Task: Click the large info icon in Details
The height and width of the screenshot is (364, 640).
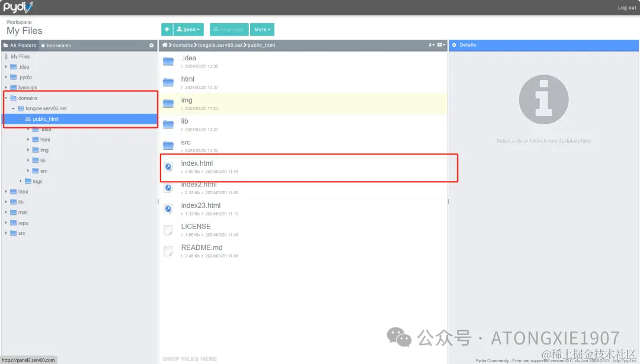Action: coord(543,99)
